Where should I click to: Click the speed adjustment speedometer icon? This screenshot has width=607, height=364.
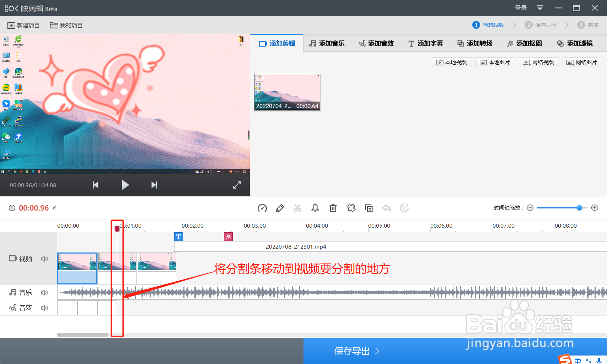point(262,208)
